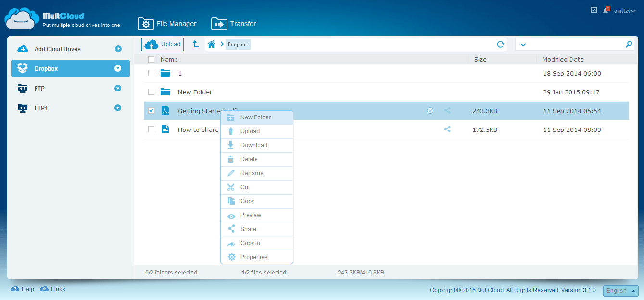644x300 pixels.
Task: Refresh the Dropbox file list
Action: [500, 44]
